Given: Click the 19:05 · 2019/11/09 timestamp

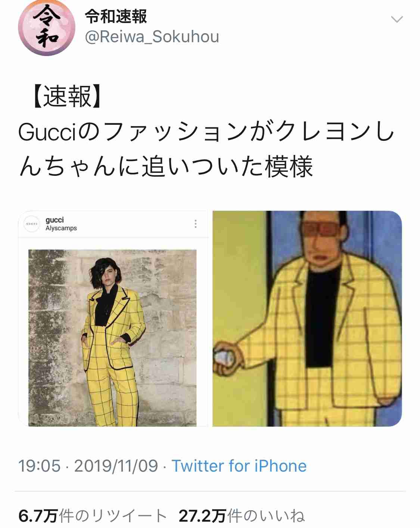Looking at the screenshot, I should (88, 466).
